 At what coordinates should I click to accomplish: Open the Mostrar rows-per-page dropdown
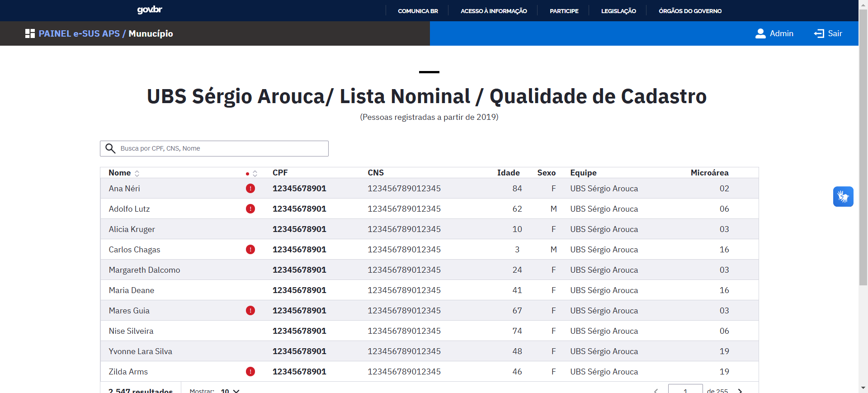(230, 391)
